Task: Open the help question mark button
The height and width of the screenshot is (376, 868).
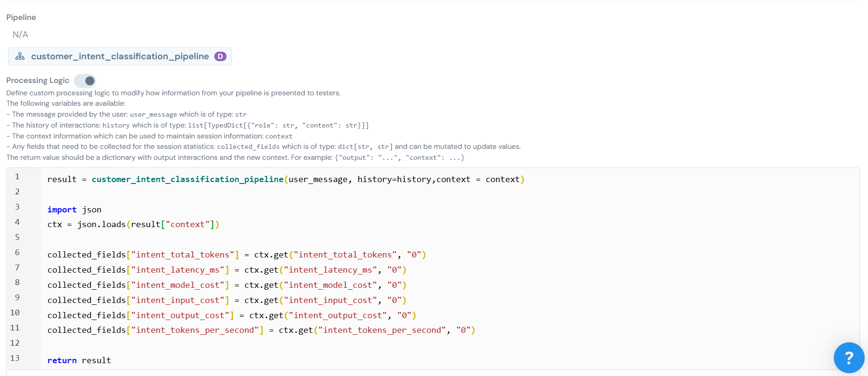Action: [849, 358]
